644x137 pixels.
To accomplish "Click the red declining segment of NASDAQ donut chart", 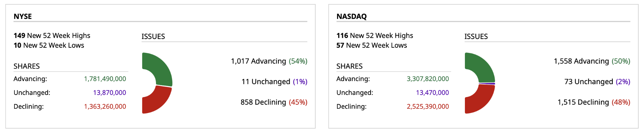I will 481,100.
